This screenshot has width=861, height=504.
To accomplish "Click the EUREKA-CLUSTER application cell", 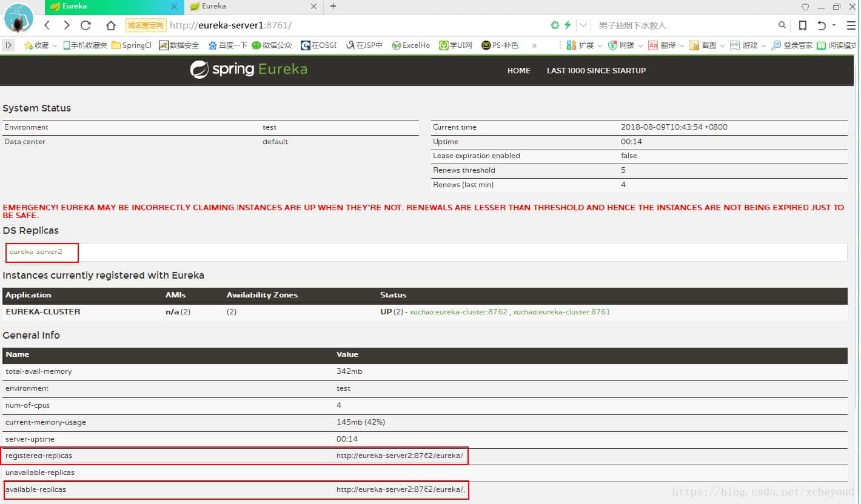I will 43,312.
